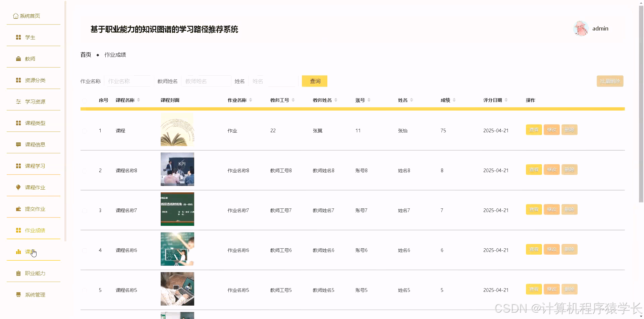Sort by 评分日期 column
This screenshot has width=644, height=319.
(506, 100)
